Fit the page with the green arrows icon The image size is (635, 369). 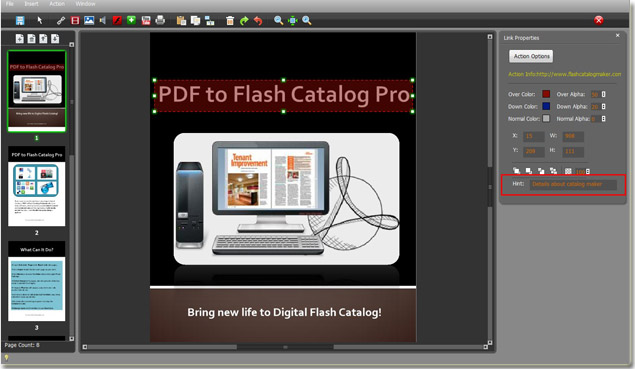coord(292,20)
